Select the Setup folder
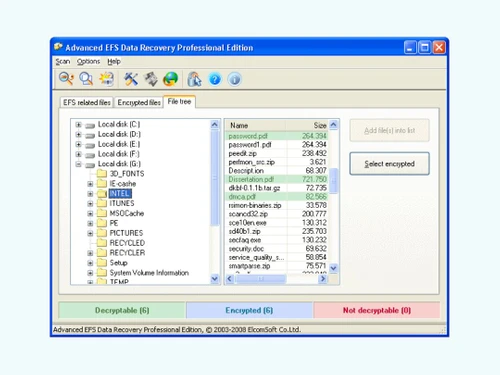 click(118, 263)
